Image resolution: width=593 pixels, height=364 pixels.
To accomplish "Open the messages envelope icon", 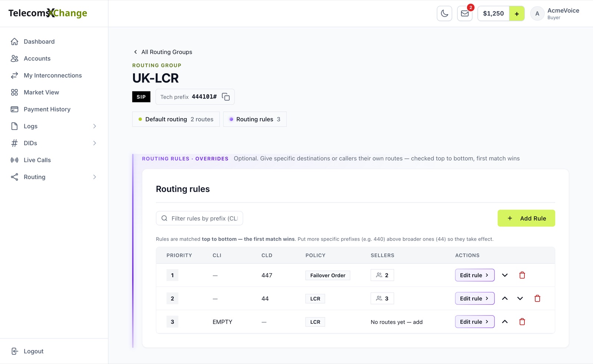I will 465,14.
